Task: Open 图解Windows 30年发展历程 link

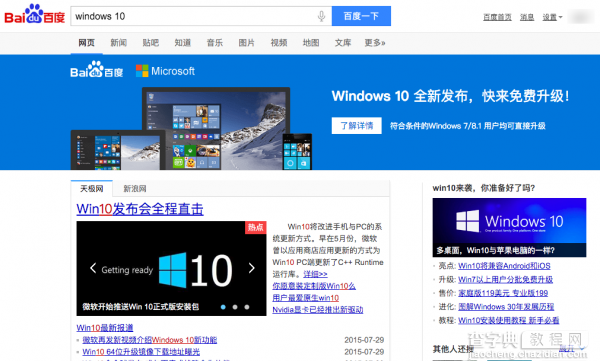Action: 506,307
